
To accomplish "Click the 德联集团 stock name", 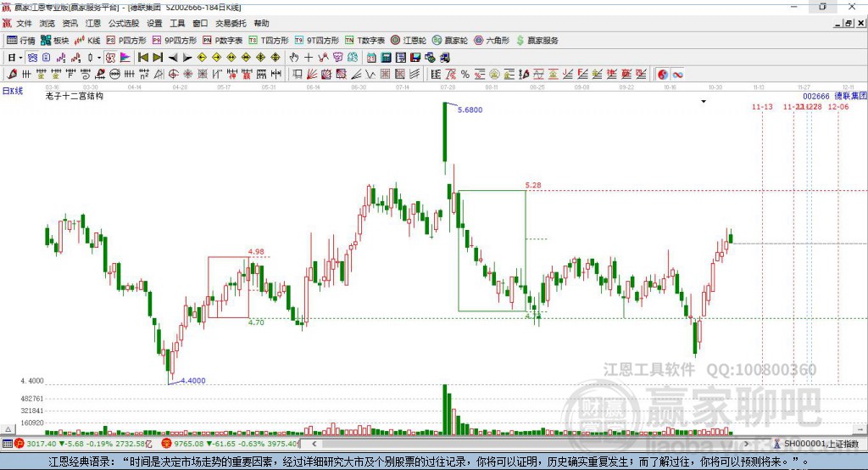I will tap(851, 96).
